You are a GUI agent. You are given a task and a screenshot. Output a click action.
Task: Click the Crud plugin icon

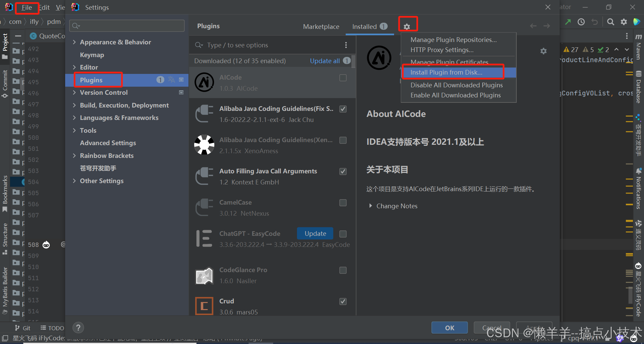point(204,306)
